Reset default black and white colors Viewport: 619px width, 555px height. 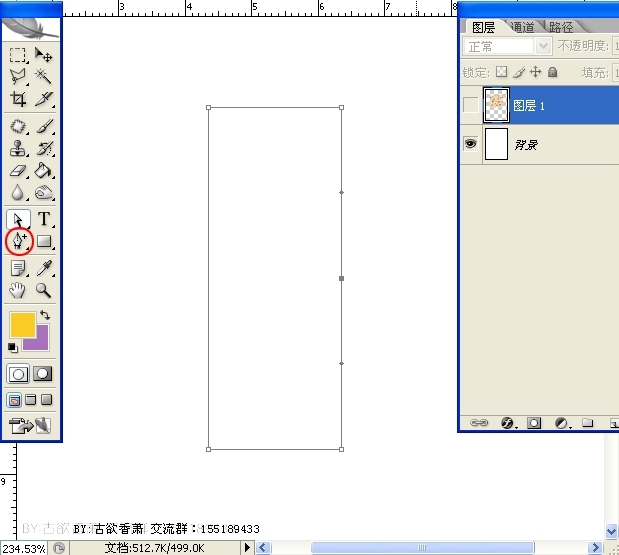coord(12,348)
